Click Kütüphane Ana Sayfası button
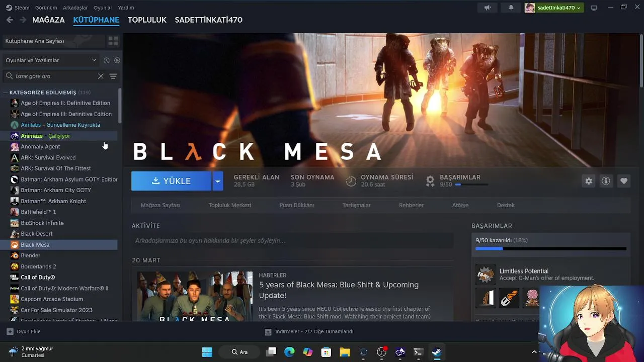The image size is (644, 362). point(53,41)
